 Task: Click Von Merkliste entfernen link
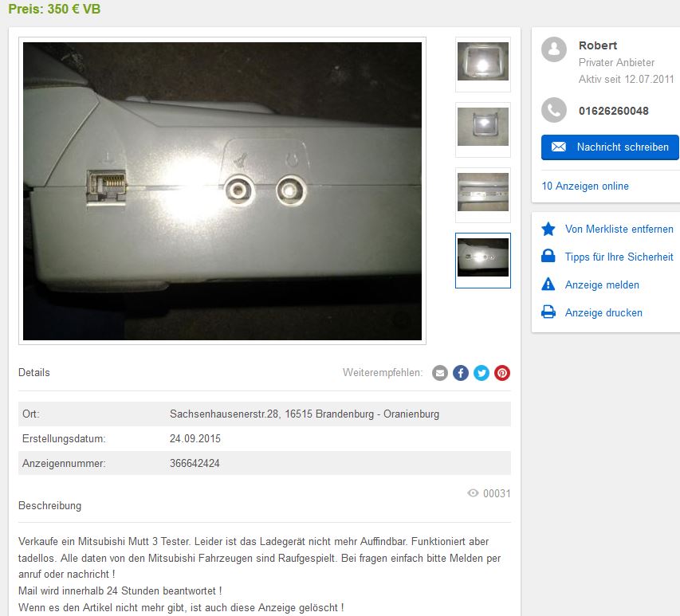pyautogui.click(x=619, y=229)
